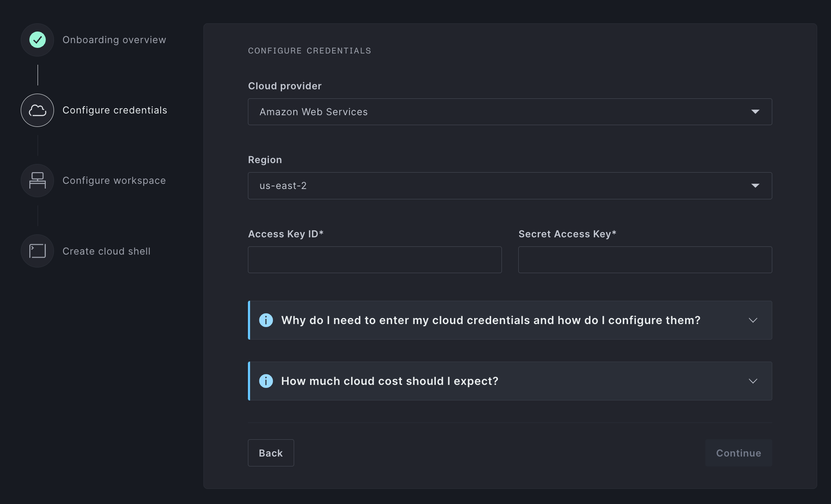Image resolution: width=831 pixels, height=504 pixels.
Task: Expand the cloud credentials help chevron
Action: point(753,320)
